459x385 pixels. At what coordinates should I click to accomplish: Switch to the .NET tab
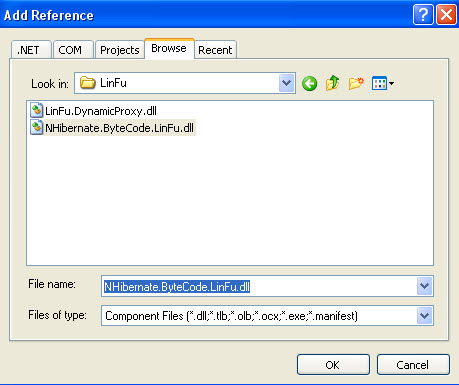point(31,50)
